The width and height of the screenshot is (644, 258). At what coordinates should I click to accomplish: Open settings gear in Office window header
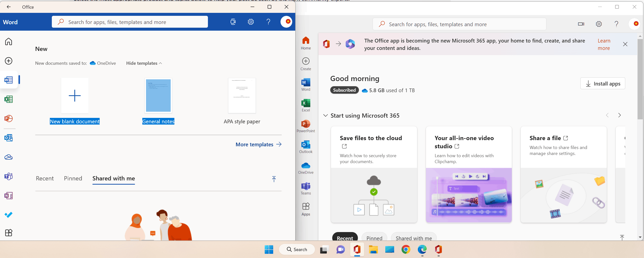pos(251,22)
